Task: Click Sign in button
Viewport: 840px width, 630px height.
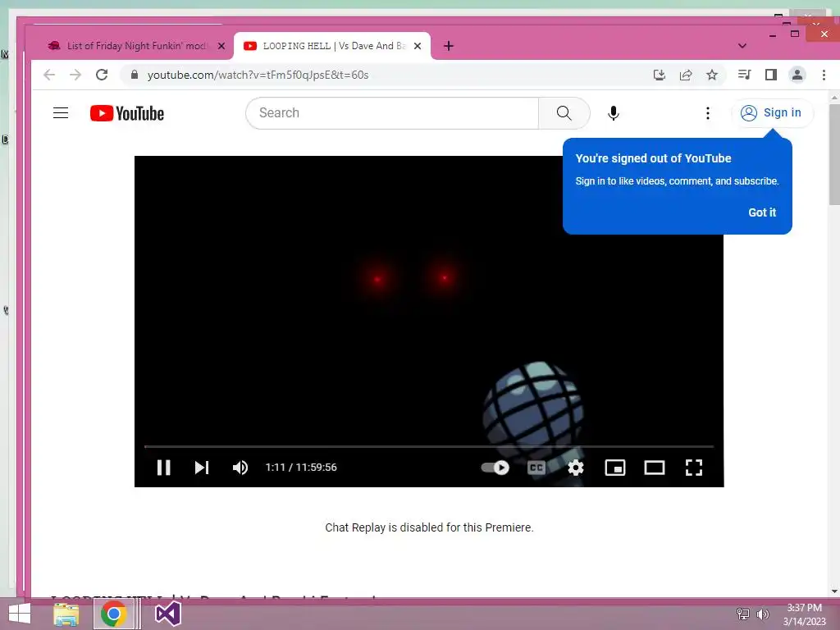Action: coord(771,113)
